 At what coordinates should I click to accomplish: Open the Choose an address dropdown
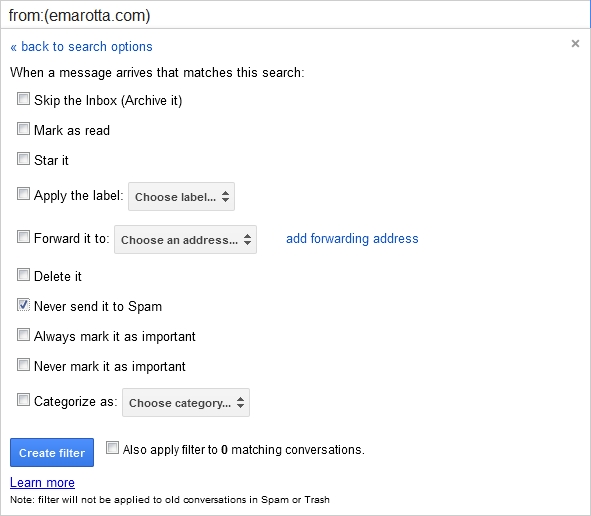(185, 239)
